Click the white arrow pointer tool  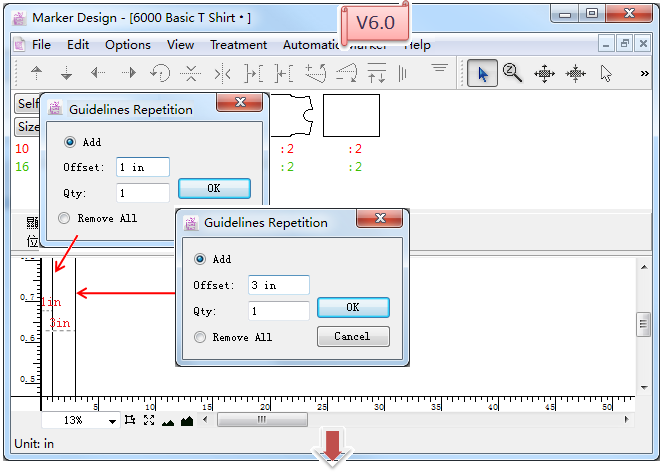(x=606, y=73)
